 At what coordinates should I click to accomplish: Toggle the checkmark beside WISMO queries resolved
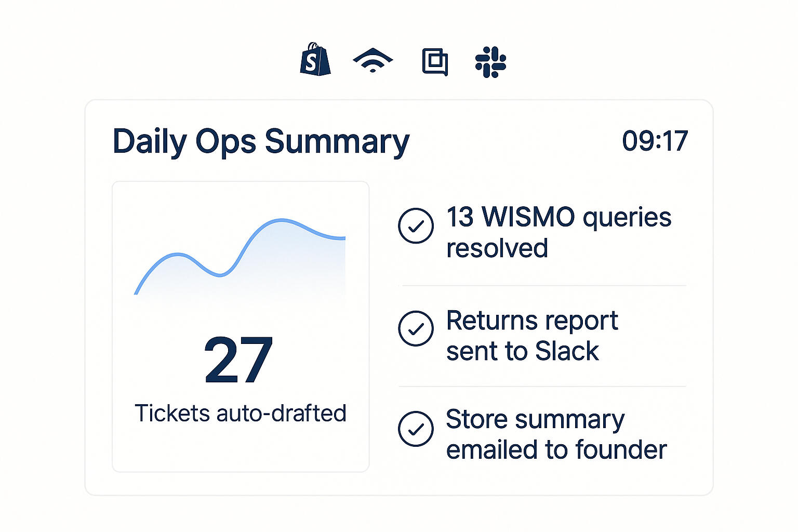point(416,226)
